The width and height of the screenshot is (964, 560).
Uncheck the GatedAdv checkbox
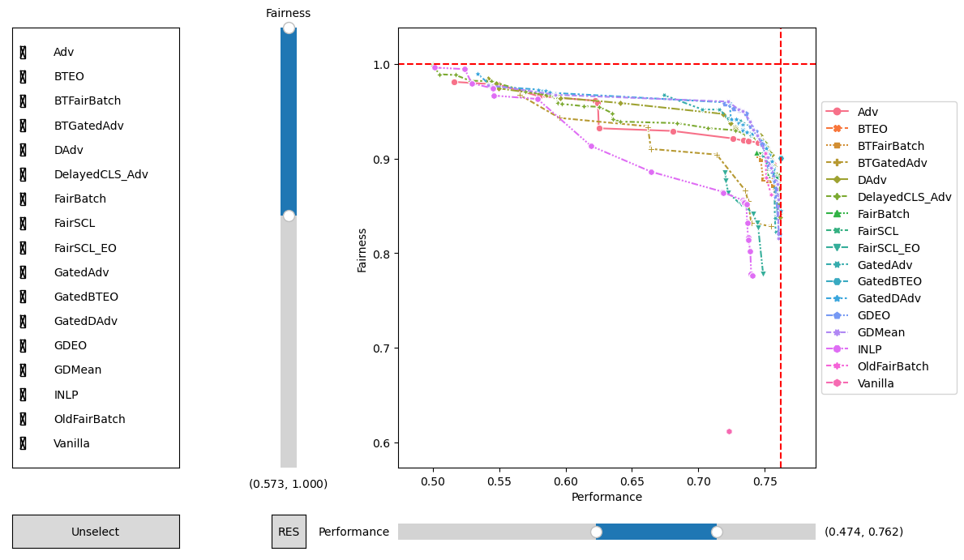[x=23, y=272]
